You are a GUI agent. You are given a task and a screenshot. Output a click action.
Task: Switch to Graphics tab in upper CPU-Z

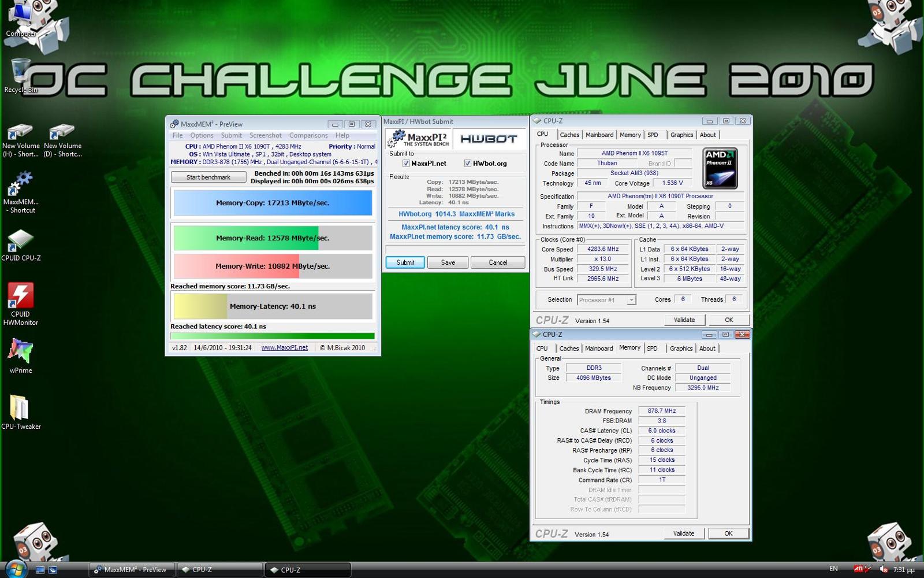[681, 135]
